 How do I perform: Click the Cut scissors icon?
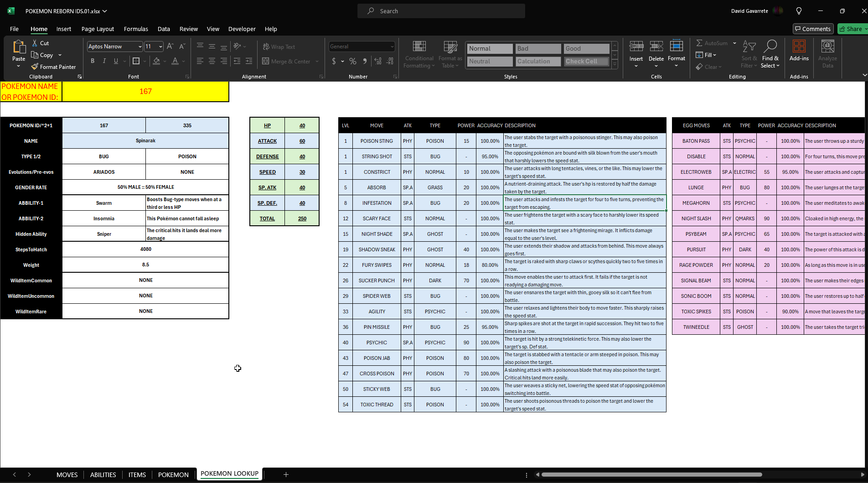35,43
